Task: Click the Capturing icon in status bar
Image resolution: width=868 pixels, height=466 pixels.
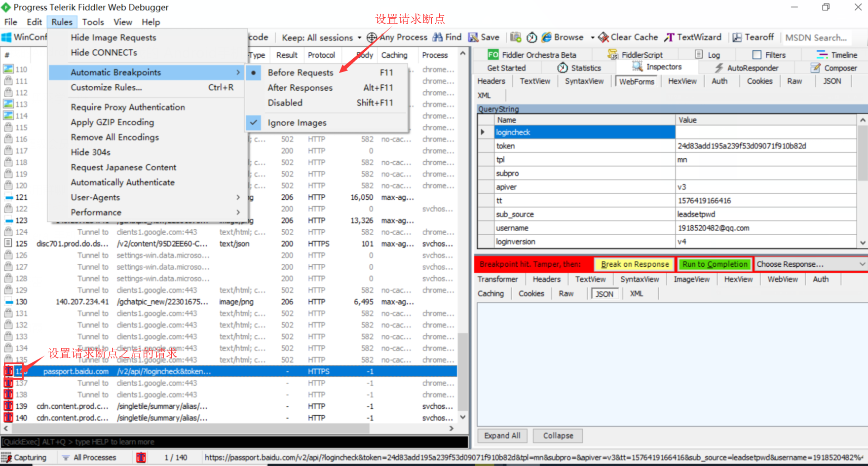Action: pos(6,457)
